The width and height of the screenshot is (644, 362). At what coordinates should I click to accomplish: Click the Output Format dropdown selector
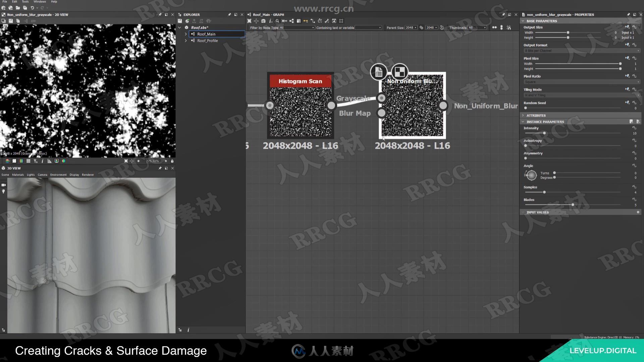point(579,50)
